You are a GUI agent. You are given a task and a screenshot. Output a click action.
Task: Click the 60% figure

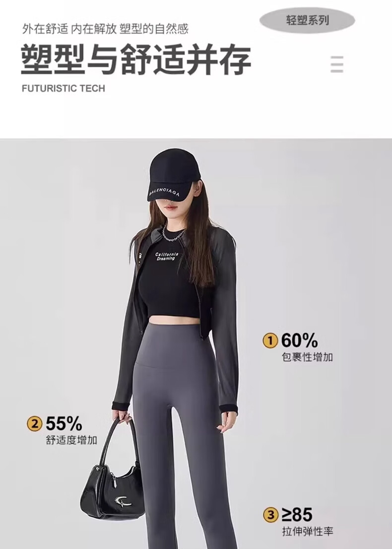(300, 341)
